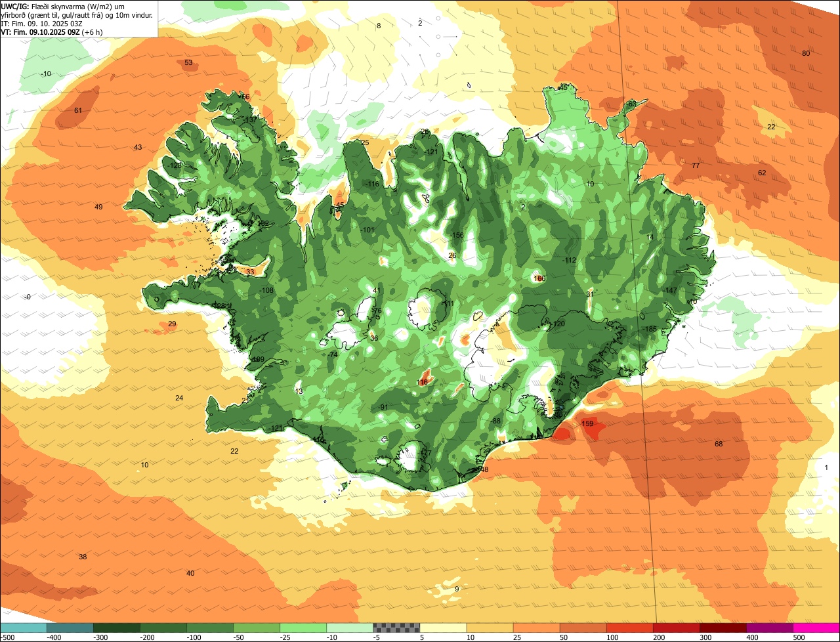Click the map value '63' on the northeast peninsula
The height and width of the screenshot is (642, 840).
[x=631, y=104]
